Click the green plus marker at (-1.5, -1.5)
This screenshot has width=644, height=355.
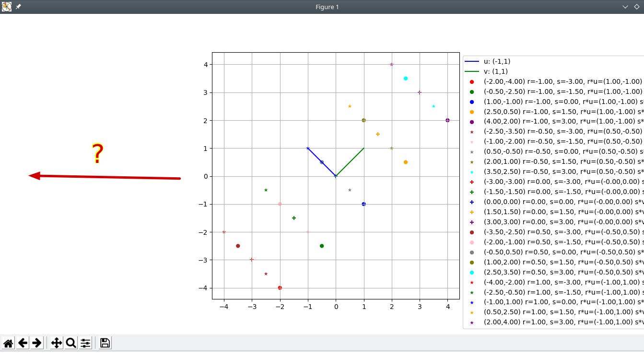point(294,218)
